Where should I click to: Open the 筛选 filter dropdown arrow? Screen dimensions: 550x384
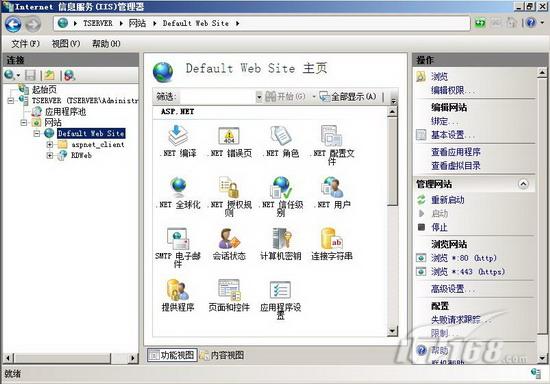point(259,97)
